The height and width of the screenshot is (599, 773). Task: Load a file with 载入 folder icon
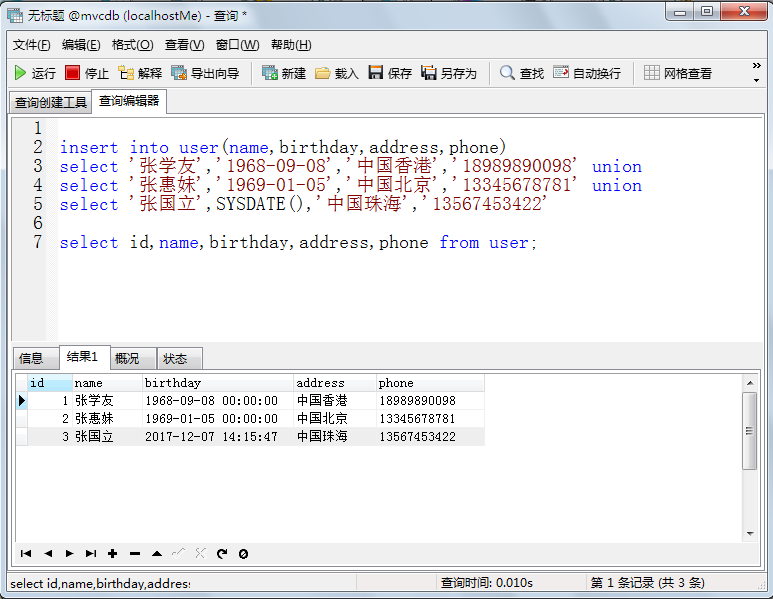(x=322, y=73)
